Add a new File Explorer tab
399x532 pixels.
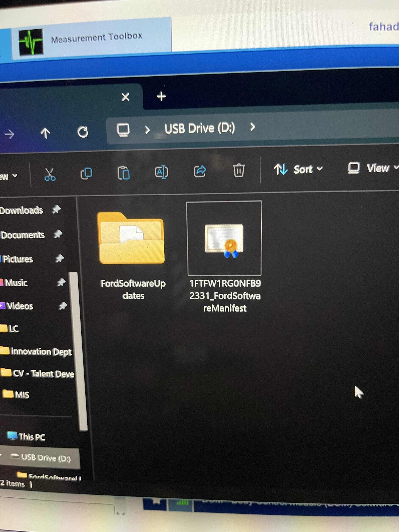[161, 96]
